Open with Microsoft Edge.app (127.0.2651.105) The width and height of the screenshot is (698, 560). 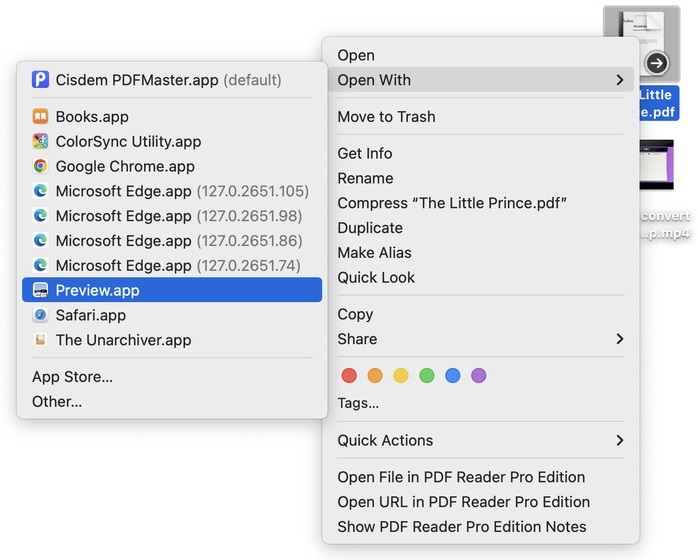pyautogui.click(x=172, y=191)
